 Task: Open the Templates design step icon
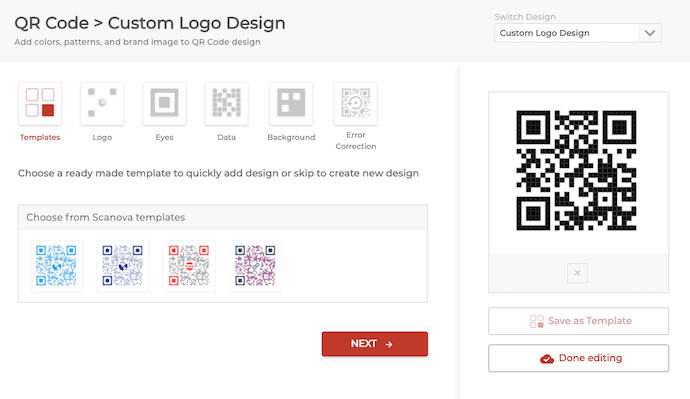click(40, 103)
